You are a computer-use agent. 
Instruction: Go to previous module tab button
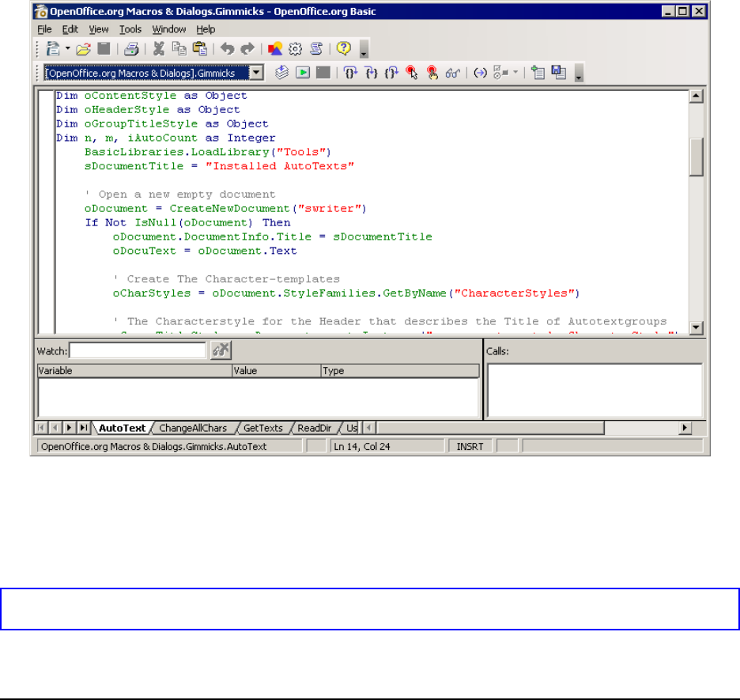click(55, 428)
